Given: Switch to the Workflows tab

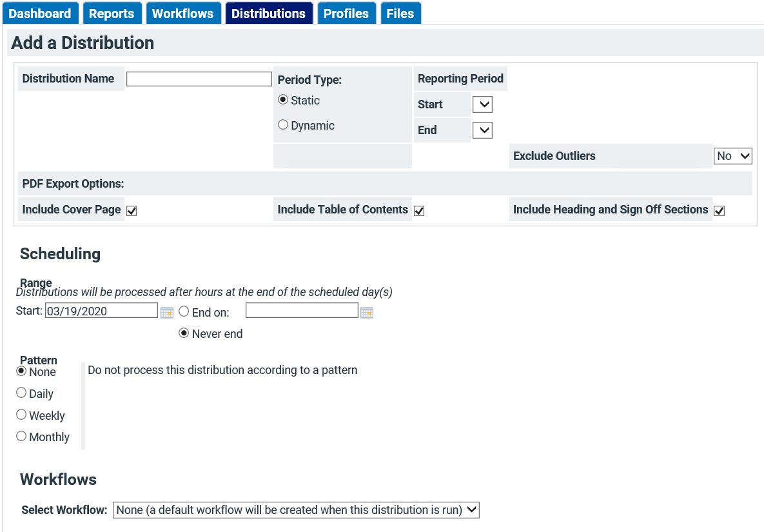Looking at the screenshot, I should (x=182, y=13).
